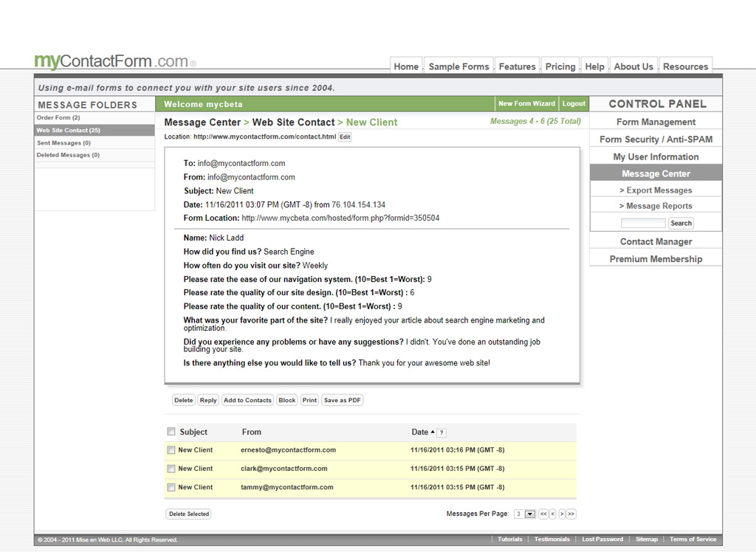The image size is (756, 552).
Task: Edit the form location URL
Action: (345, 137)
